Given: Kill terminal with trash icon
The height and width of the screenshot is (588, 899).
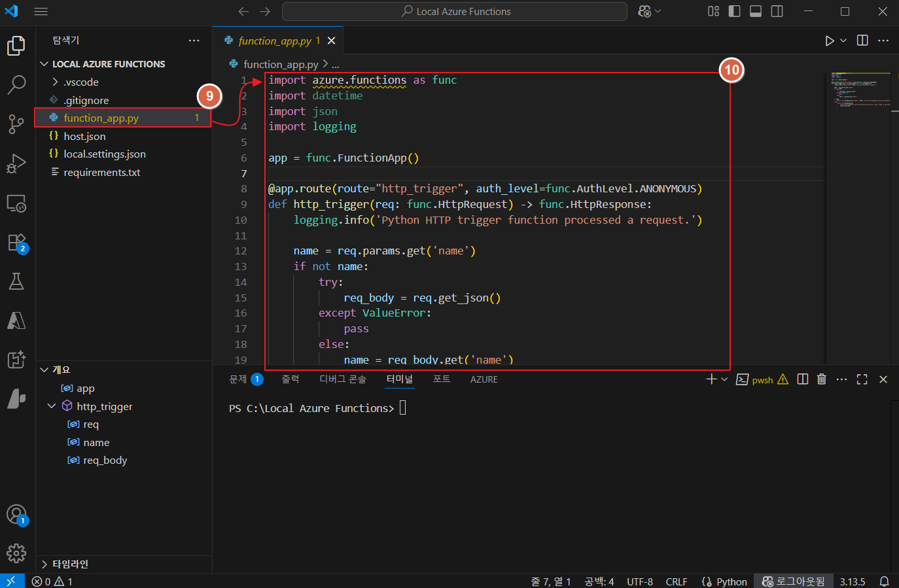Looking at the screenshot, I should (x=822, y=379).
